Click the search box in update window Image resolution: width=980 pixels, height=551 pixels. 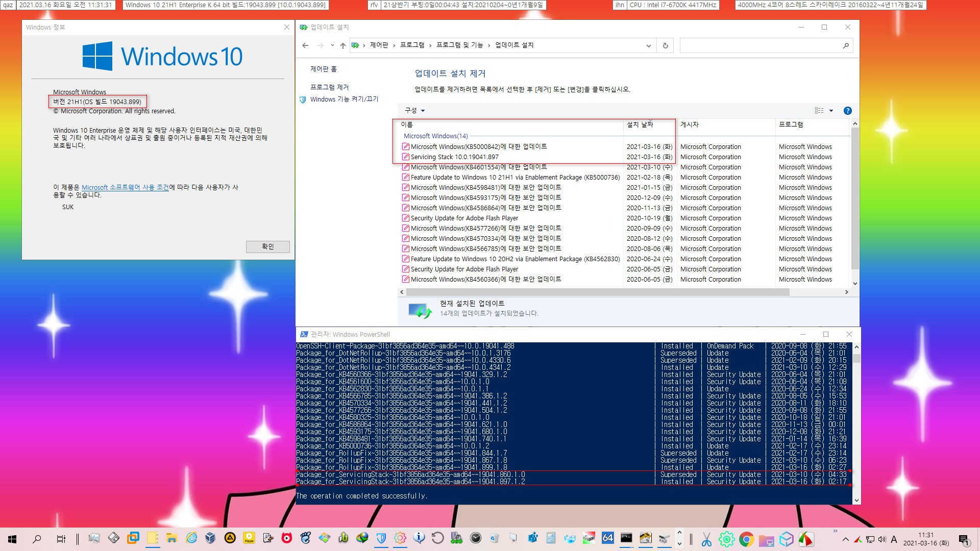click(x=761, y=45)
